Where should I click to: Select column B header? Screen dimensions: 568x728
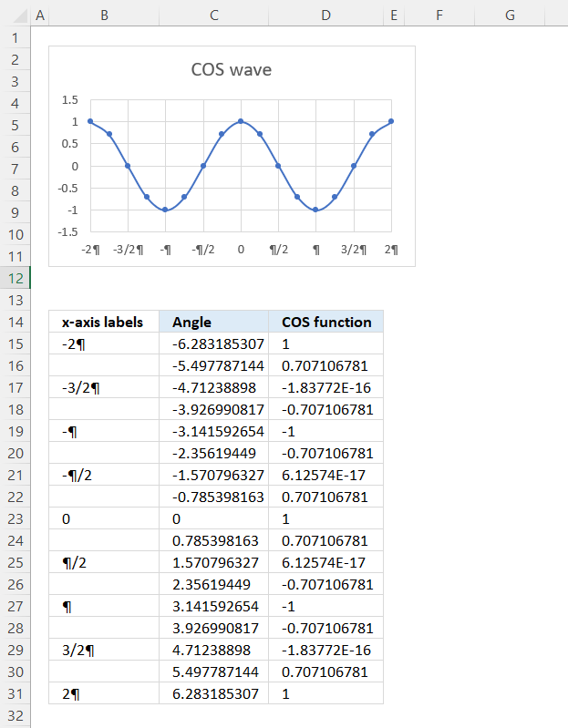coord(104,15)
